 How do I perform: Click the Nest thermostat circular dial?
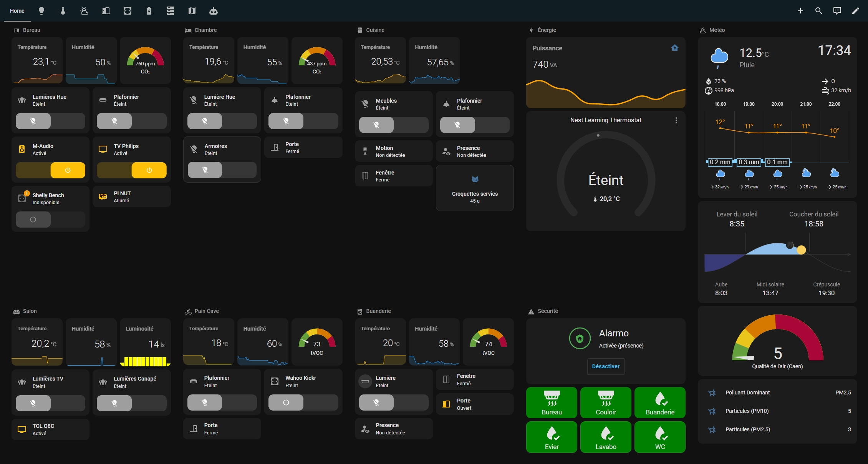(606, 177)
